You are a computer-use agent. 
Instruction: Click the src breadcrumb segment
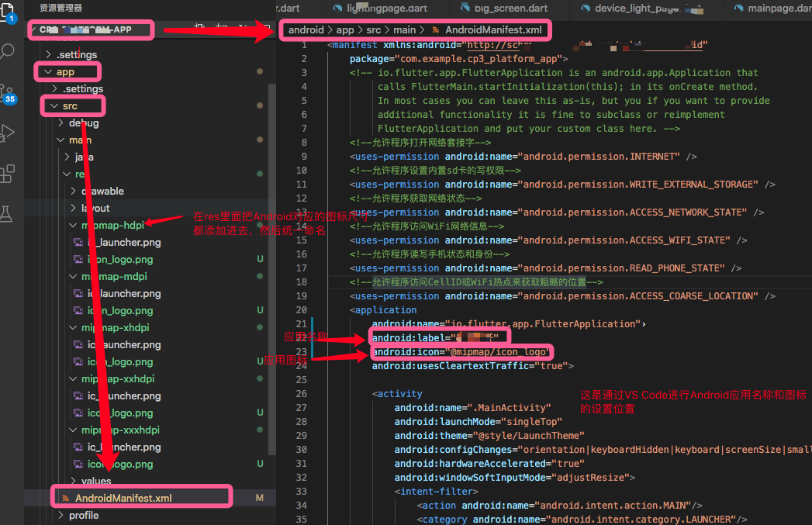pos(373,30)
